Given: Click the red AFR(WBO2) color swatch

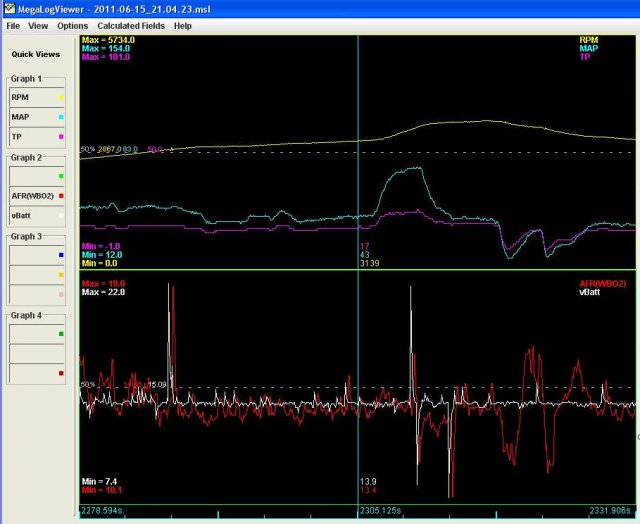Looking at the screenshot, I should (61, 196).
